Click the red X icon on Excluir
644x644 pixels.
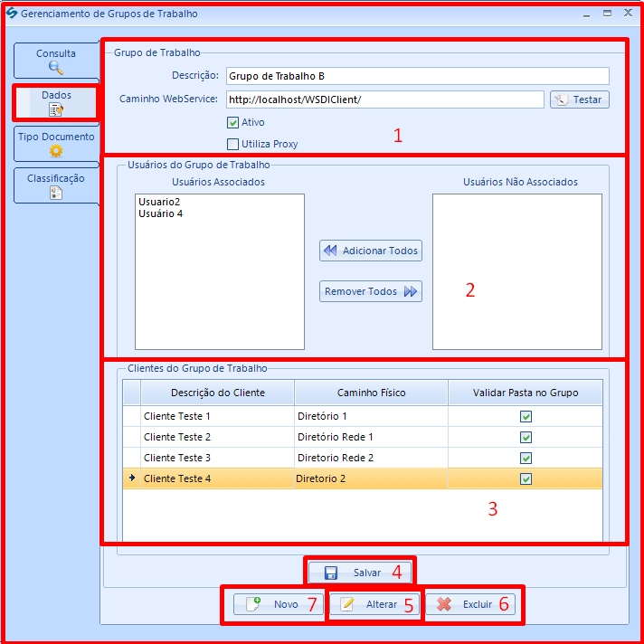tap(444, 604)
